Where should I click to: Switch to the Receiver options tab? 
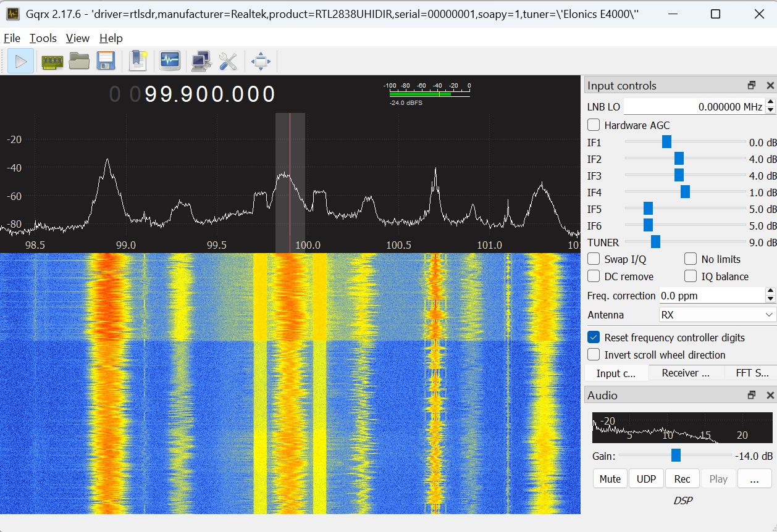tap(685, 373)
